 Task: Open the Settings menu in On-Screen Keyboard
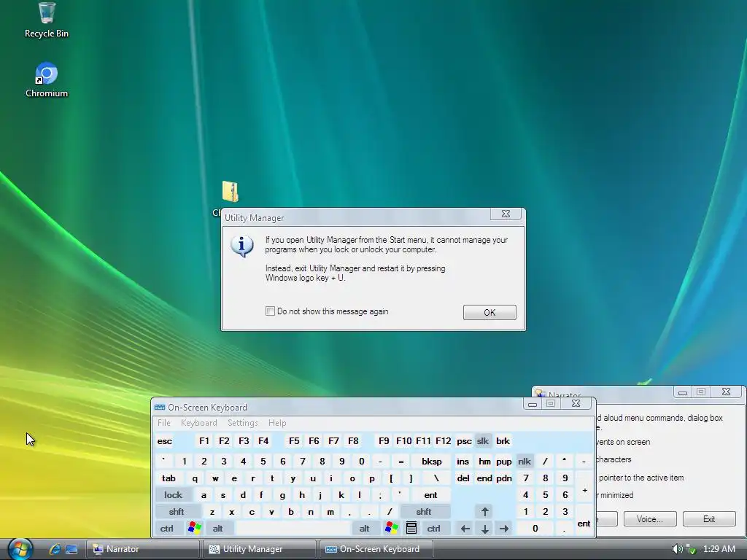(242, 423)
